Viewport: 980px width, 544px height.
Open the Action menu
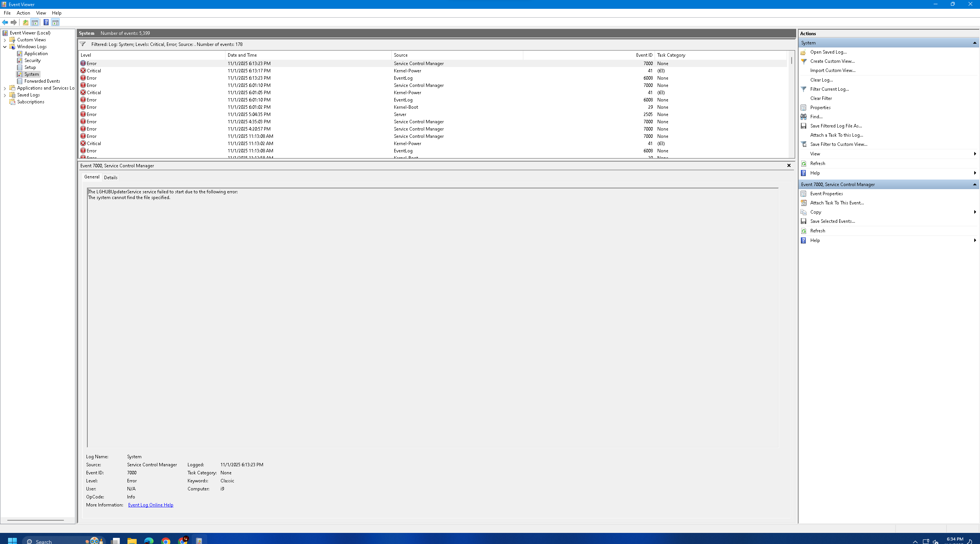[23, 13]
